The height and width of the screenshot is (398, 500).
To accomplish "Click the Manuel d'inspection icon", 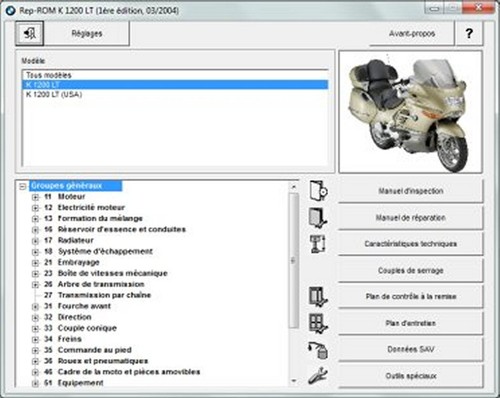I will pos(318,191).
